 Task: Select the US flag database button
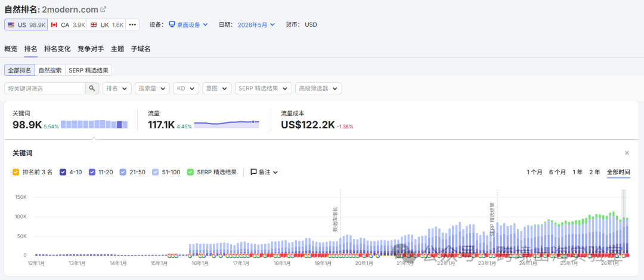coord(26,24)
